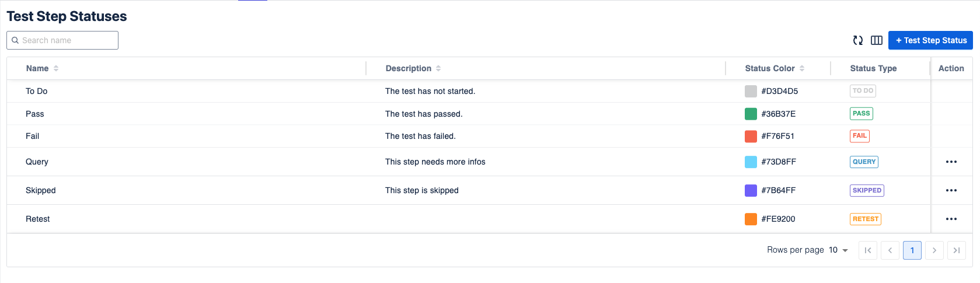Jump to the last page

point(957,250)
